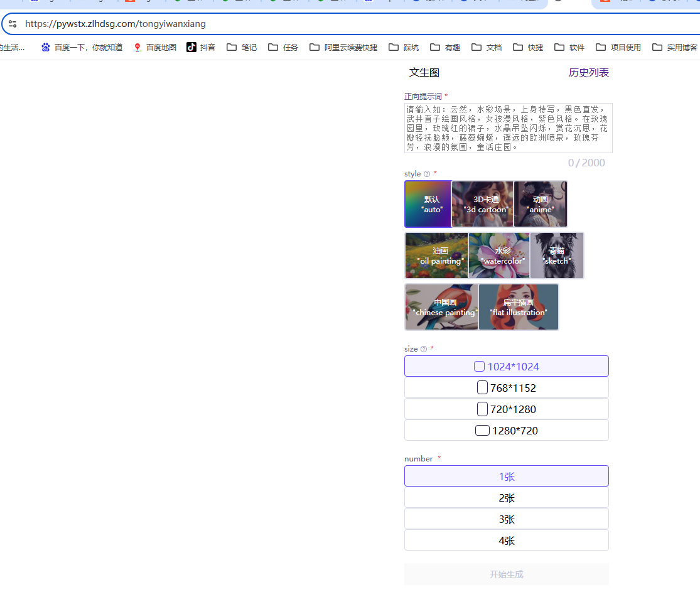The image size is (700, 592).
Task: Click the 开始生成 generate button
Action: (x=506, y=574)
